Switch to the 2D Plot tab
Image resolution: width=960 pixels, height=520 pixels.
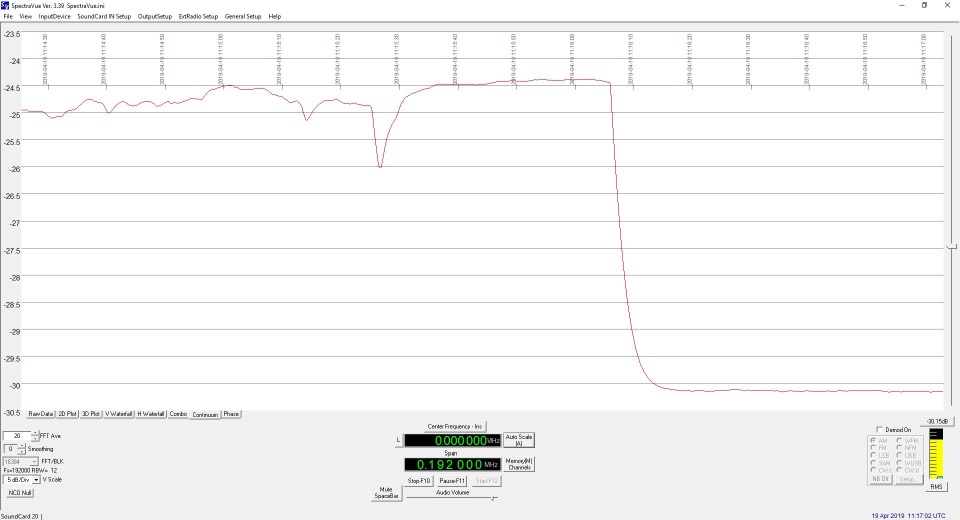pos(67,414)
